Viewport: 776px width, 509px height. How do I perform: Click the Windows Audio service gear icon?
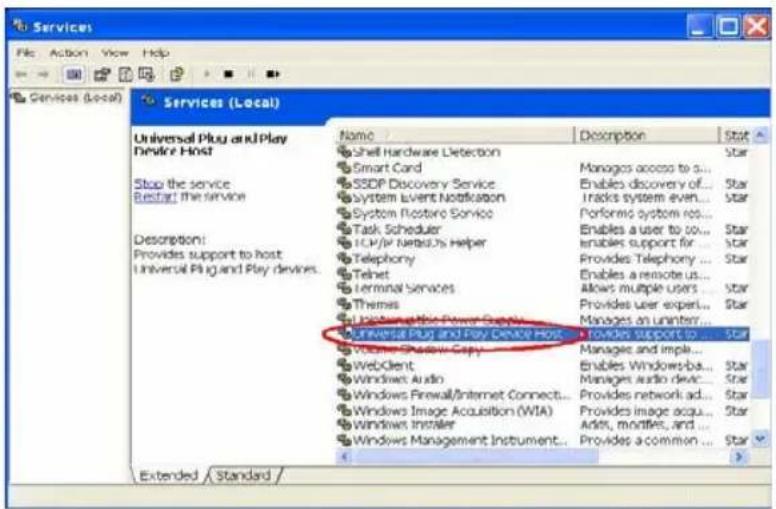pos(344,379)
